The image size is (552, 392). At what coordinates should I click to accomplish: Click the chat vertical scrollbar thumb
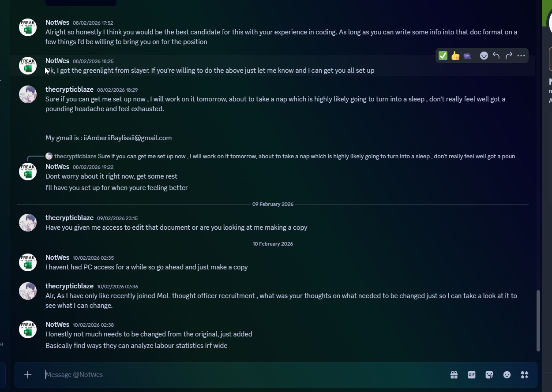[x=538, y=321]
